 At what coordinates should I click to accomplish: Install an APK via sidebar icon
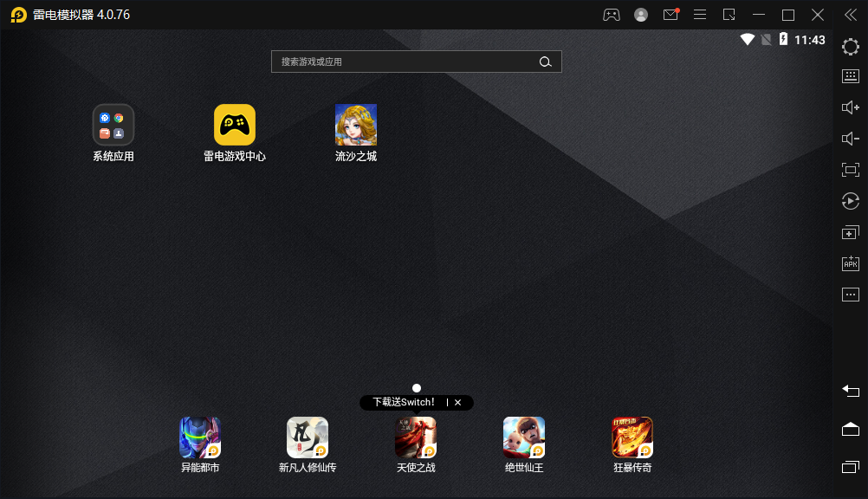[x=851, y=263]
